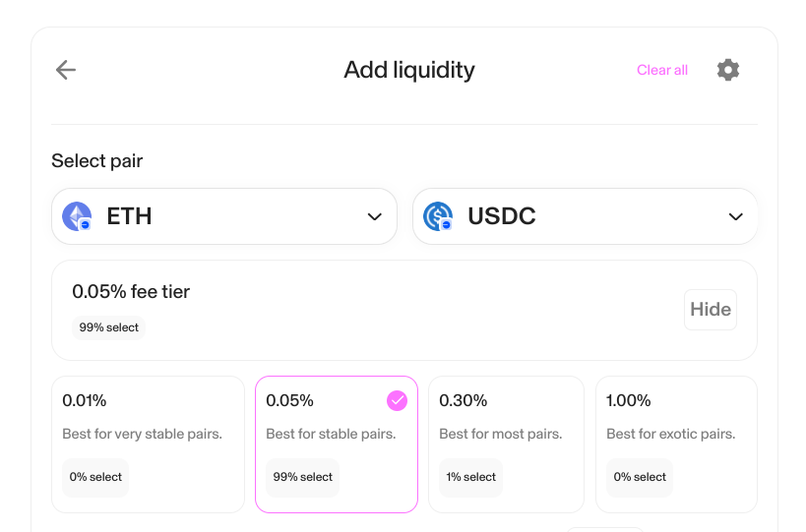This screenshot has height=532, width=806.
Task: Click the 0% select badge in 0.01% card
Action: click(95, 477)
